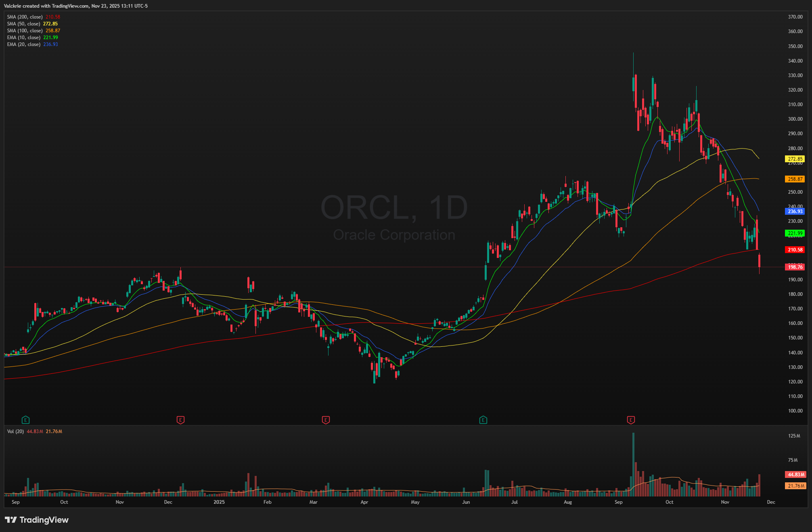
Task: Click the green earnings marker near Sep 2024
Action: [25, 420]
